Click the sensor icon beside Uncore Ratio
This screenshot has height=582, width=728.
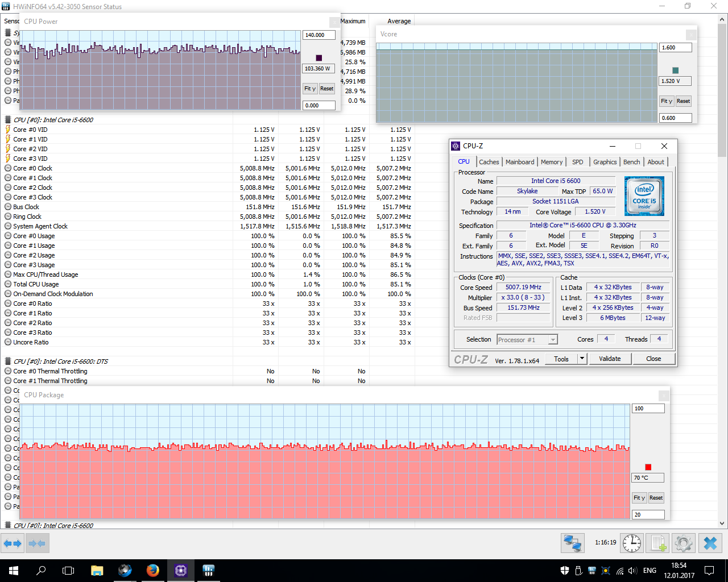[8, 342]
